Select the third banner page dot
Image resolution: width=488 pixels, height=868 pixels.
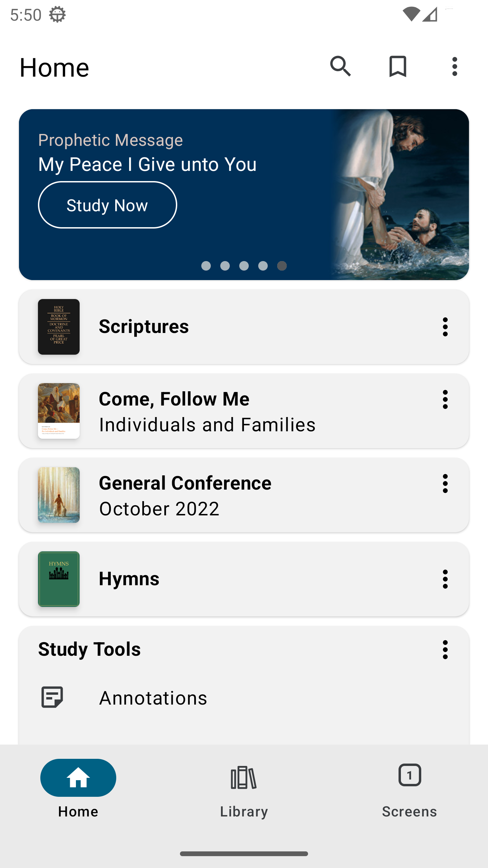click(244, 266)
